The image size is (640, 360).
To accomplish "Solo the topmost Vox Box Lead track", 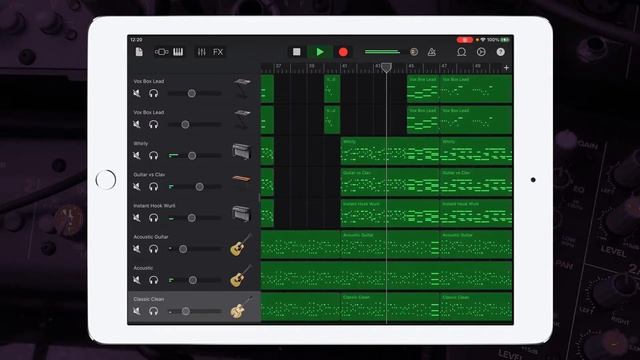I will tap(153, 93).
